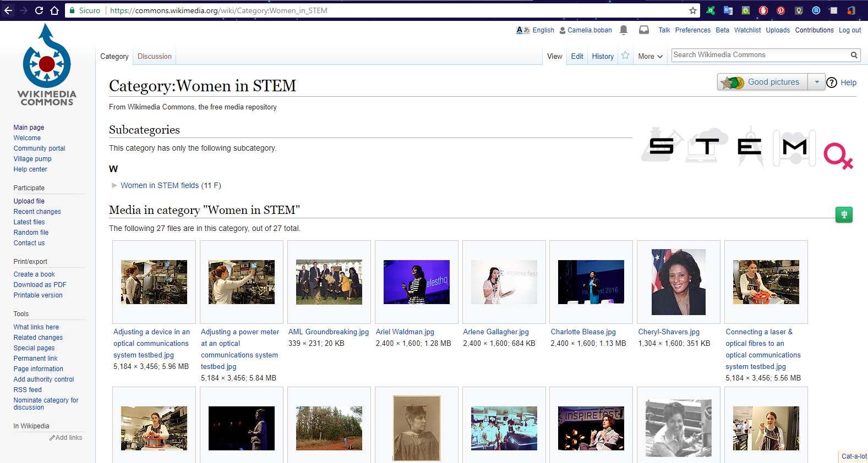Click the watchlist star icon
The image size is (868, 463).
[x=625, y=56]
